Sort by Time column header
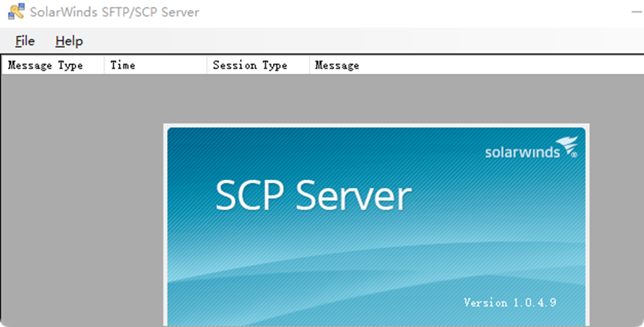This screenshot has width=644, height=327. [x=156, y=65]
